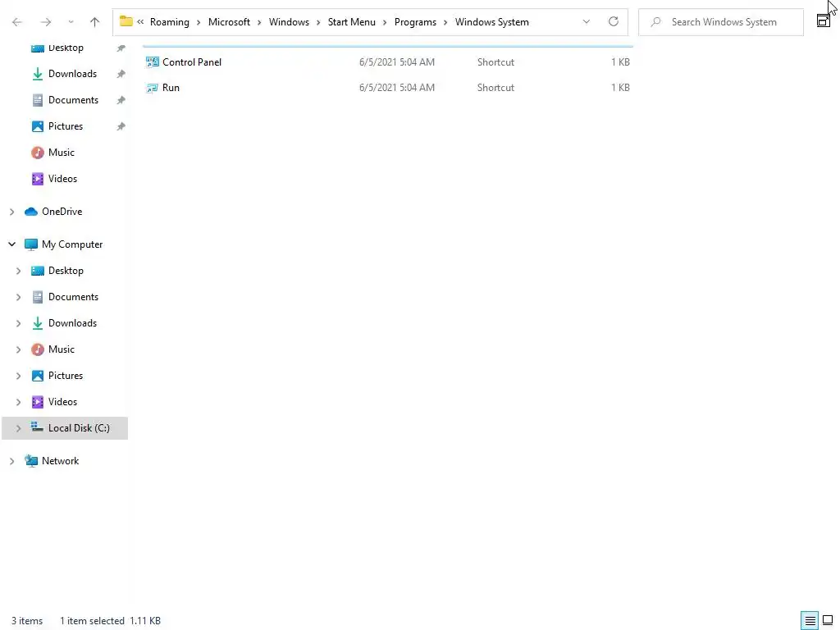Select Roaming in the address path
The width and height of the screenshot is (840, 630).
(x=169, y=22)
